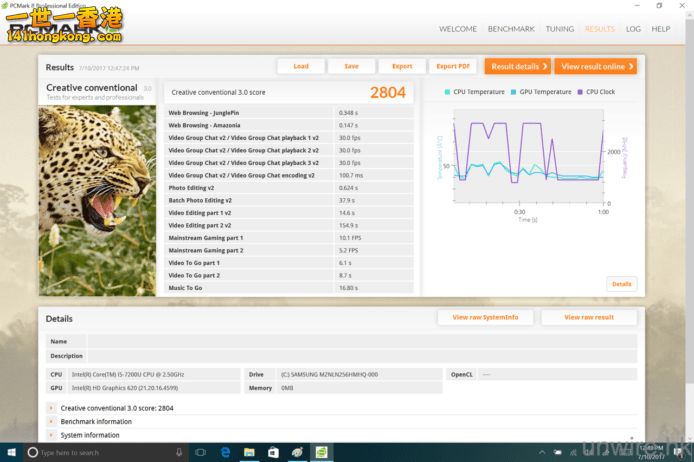
Task: Click View raw result
Action: [x=589, y=317]
